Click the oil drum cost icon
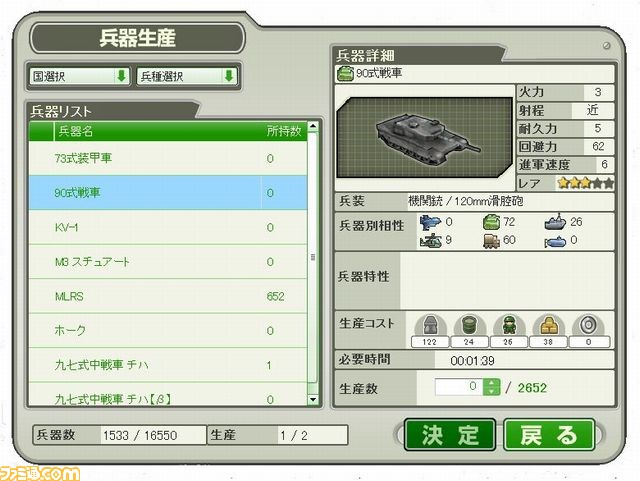This screenshot has width=640, height=481. click(x=469, y=326)
